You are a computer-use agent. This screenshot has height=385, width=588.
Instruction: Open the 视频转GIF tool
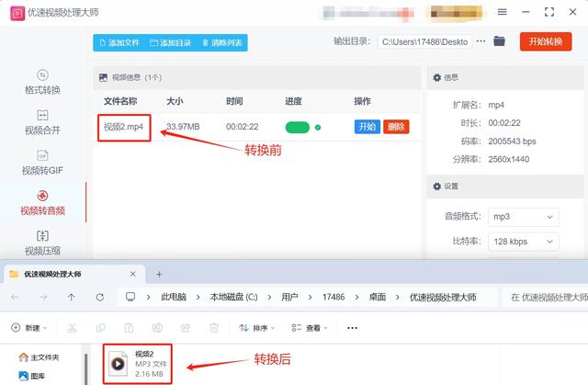(42, 163)
